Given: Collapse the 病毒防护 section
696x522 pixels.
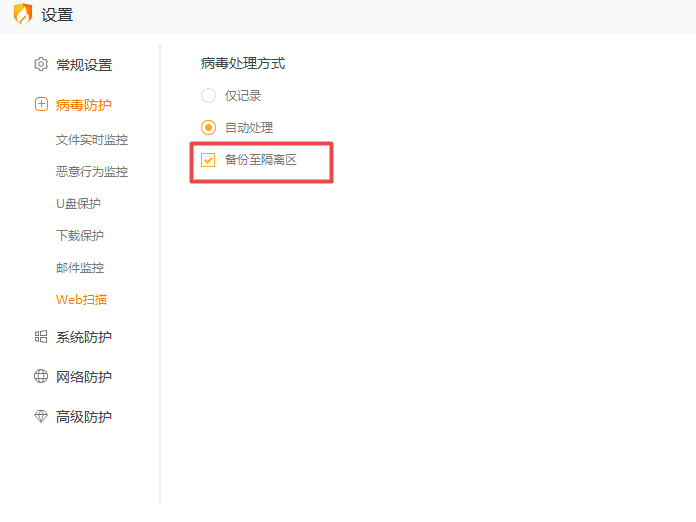Looking at the screenshot, I should (x=83, y=105).
